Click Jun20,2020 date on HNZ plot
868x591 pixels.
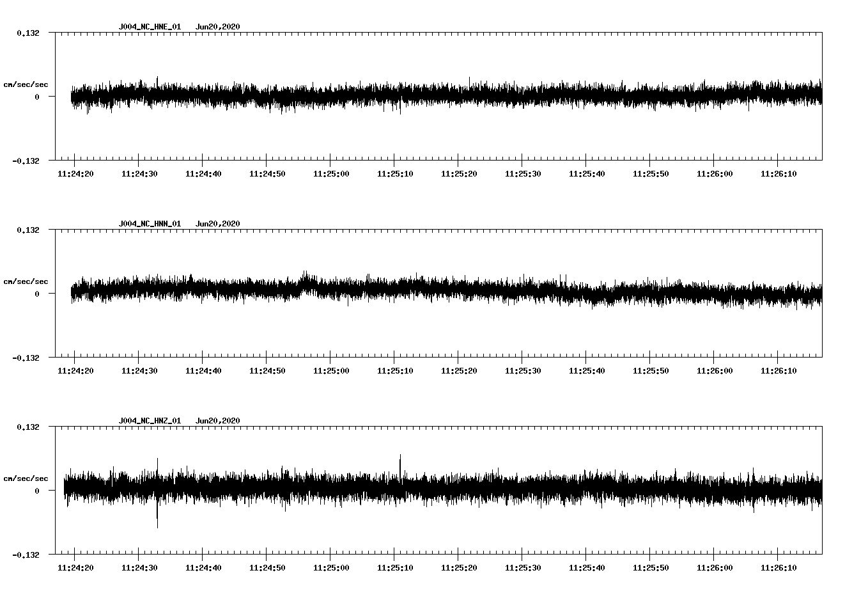tap(218, 421)
